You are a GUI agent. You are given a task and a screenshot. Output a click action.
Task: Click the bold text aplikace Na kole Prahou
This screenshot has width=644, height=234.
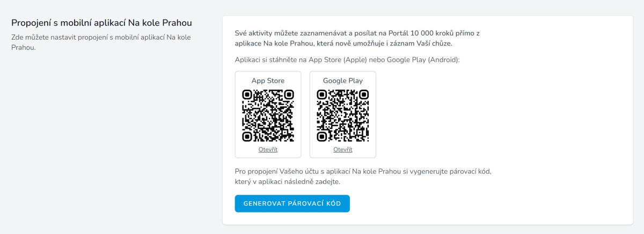click(x=275, y=43)
